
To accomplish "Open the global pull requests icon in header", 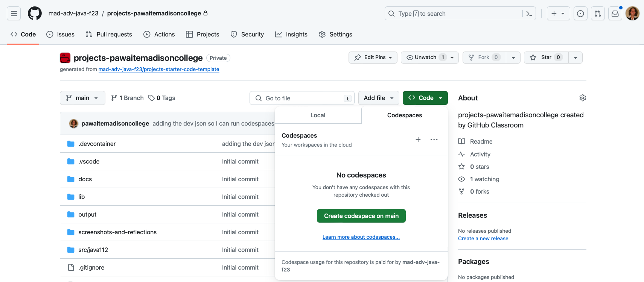I will [x=598, y=14].
